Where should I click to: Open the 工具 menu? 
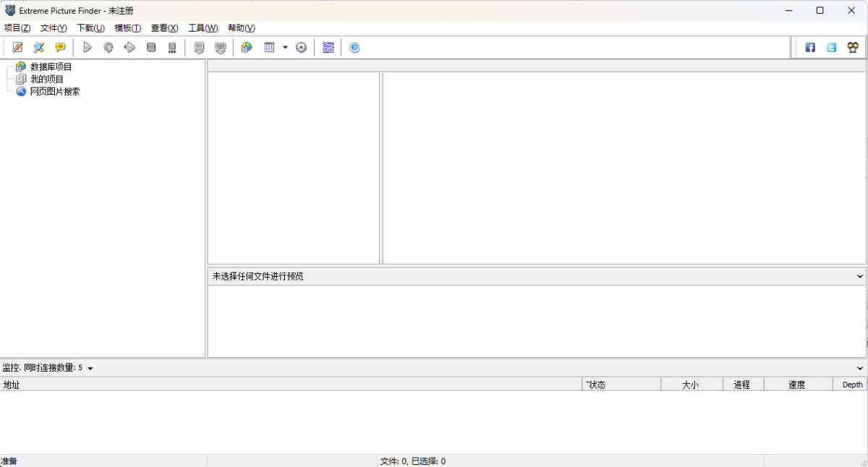point(203,28)
